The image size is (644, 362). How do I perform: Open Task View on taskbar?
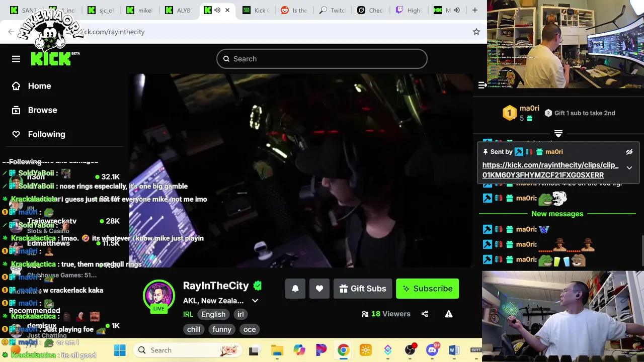click(254, 350)
